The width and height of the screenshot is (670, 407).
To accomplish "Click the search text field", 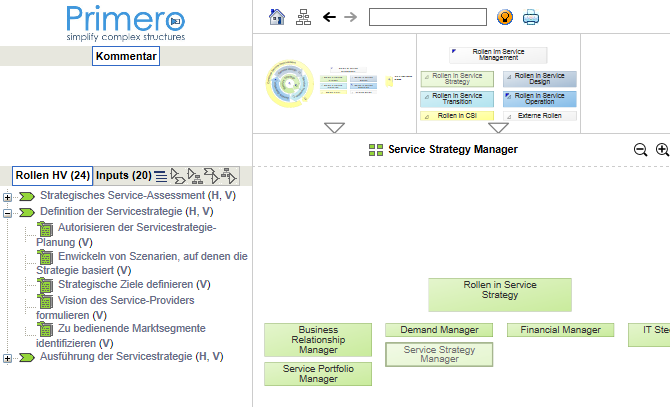I will pos(427,17).
